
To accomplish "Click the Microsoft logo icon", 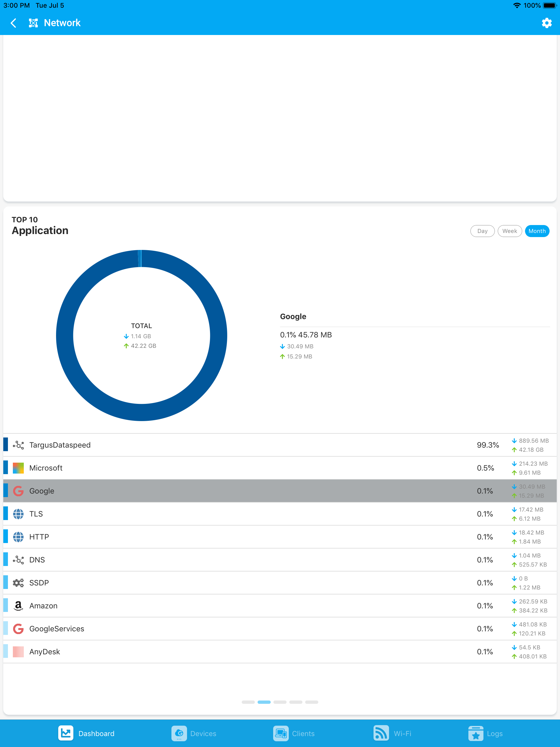I will (18, 468).
